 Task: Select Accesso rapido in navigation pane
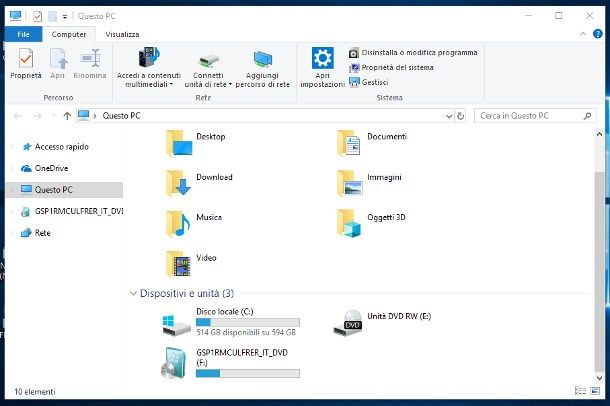[61, 147]
